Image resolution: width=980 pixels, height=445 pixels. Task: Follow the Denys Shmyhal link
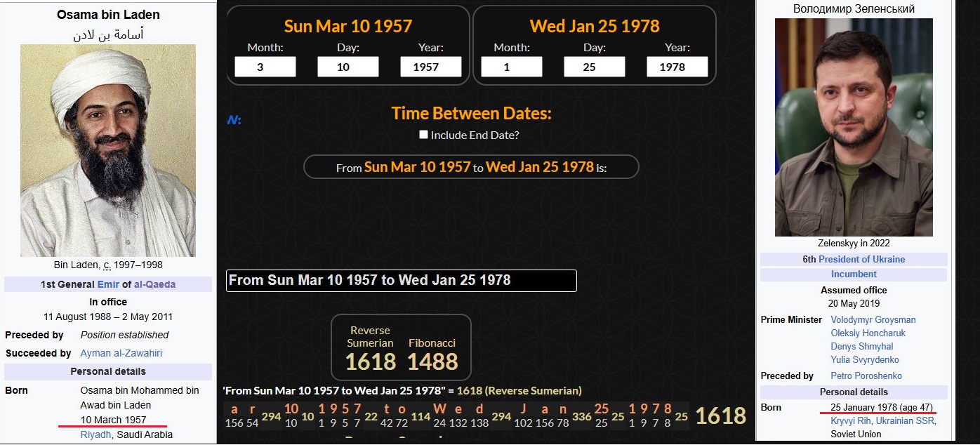tap(861, 346)
